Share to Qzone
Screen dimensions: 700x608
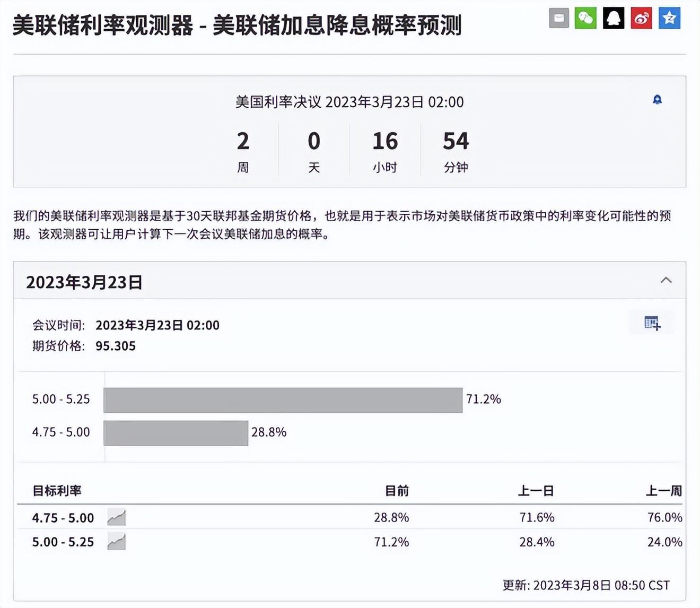[669, 18]
